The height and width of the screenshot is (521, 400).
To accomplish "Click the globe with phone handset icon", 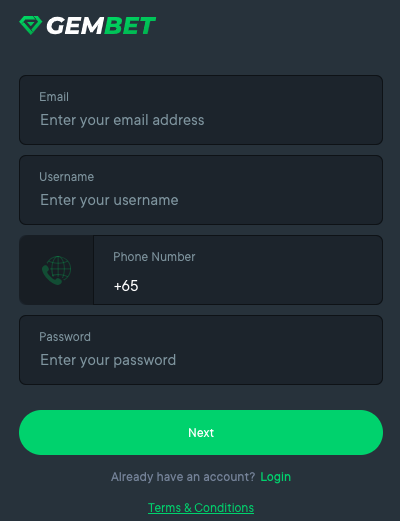I will tap(56, 270).
